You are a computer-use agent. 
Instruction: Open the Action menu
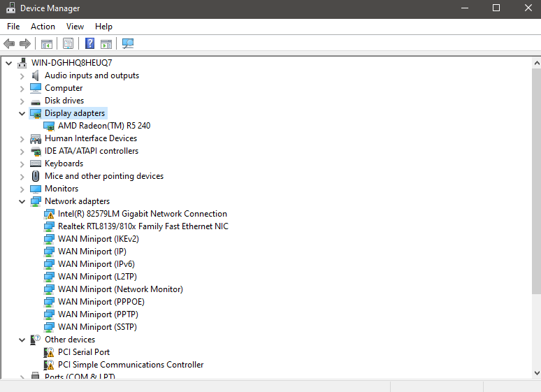click(x=43, y=27)
